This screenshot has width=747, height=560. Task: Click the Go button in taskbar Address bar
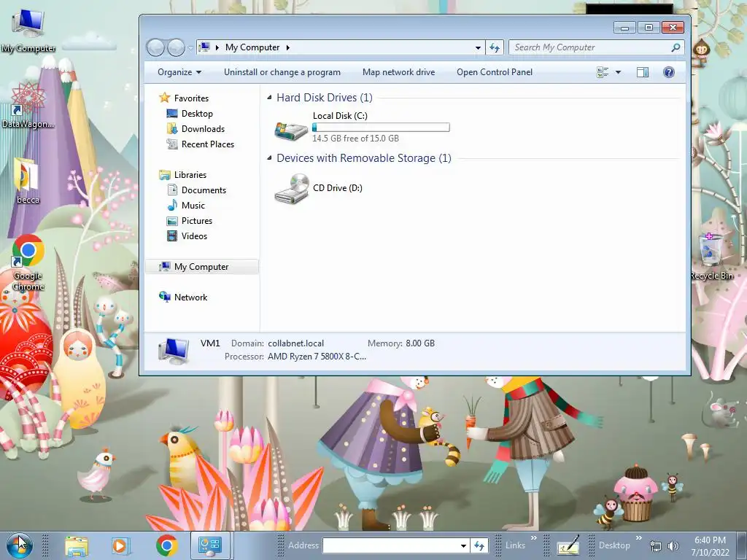point(480,545)
